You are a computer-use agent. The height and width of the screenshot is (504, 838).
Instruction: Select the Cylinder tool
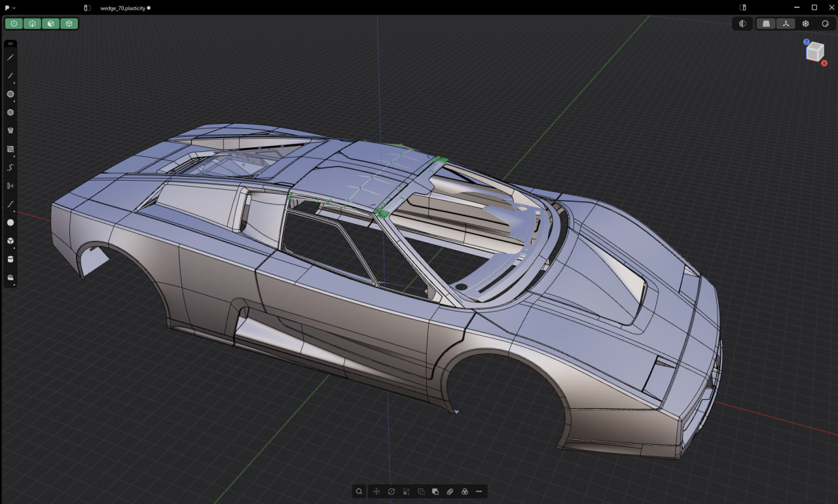pyautogui.click(x=10, y=259)
